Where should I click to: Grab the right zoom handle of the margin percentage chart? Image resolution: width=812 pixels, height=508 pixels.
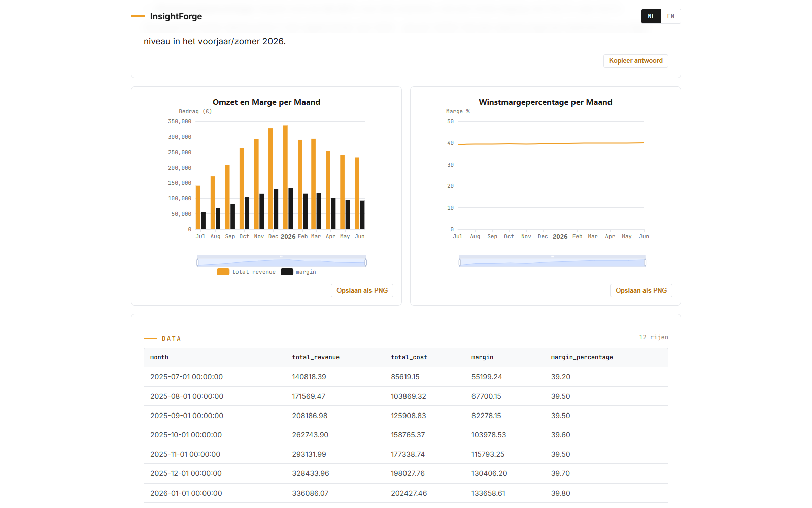click(x=645, y=262)
